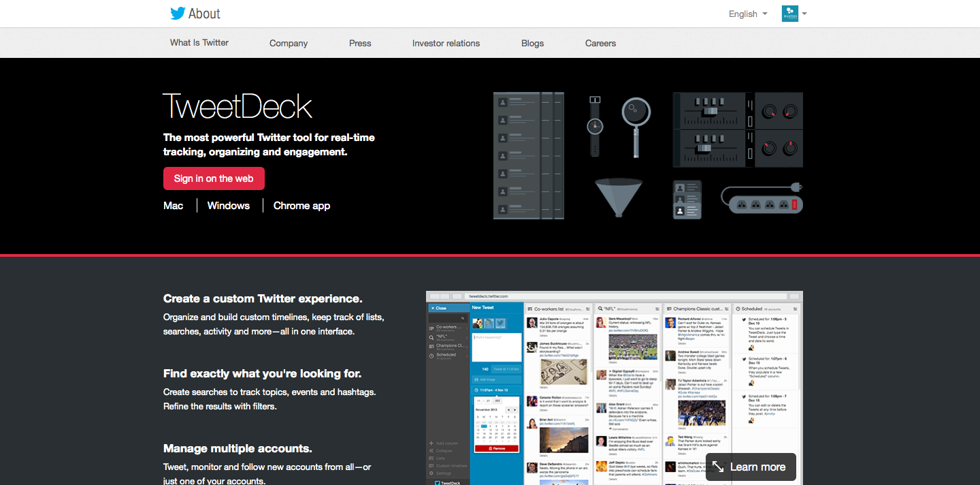980x485 pixels.
Task: Expand the arrow beside the profile avatar
Action: point(804,14)
